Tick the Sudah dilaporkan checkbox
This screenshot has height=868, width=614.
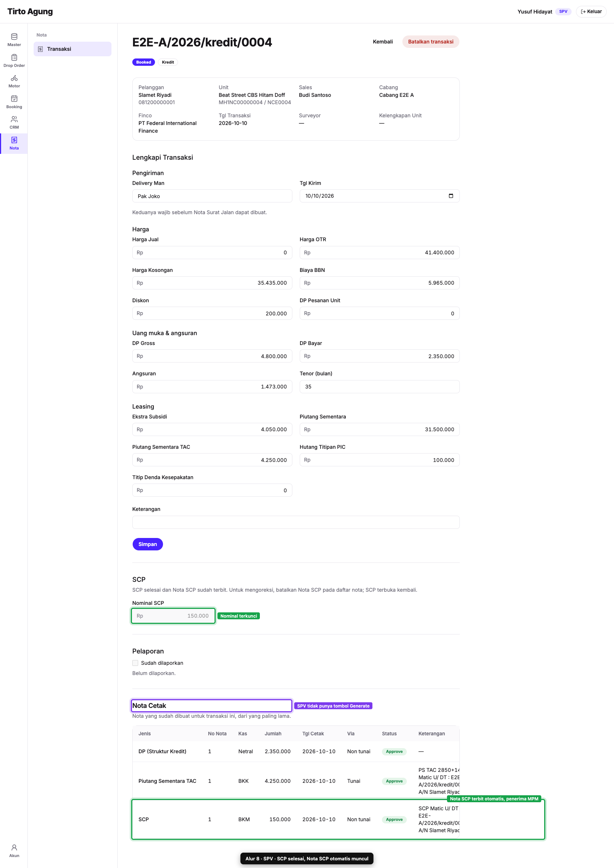pyautogui.click(x=135, y=663)
